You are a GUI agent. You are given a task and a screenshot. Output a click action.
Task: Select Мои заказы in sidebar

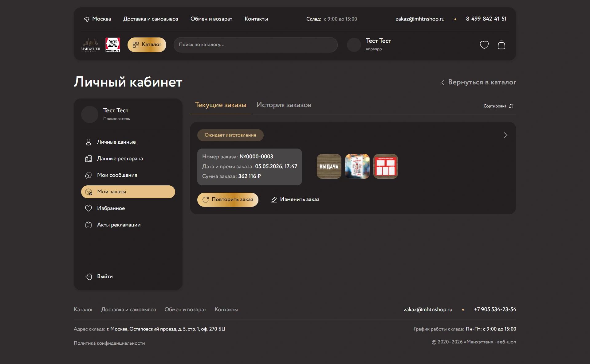(x=128, y=192)
